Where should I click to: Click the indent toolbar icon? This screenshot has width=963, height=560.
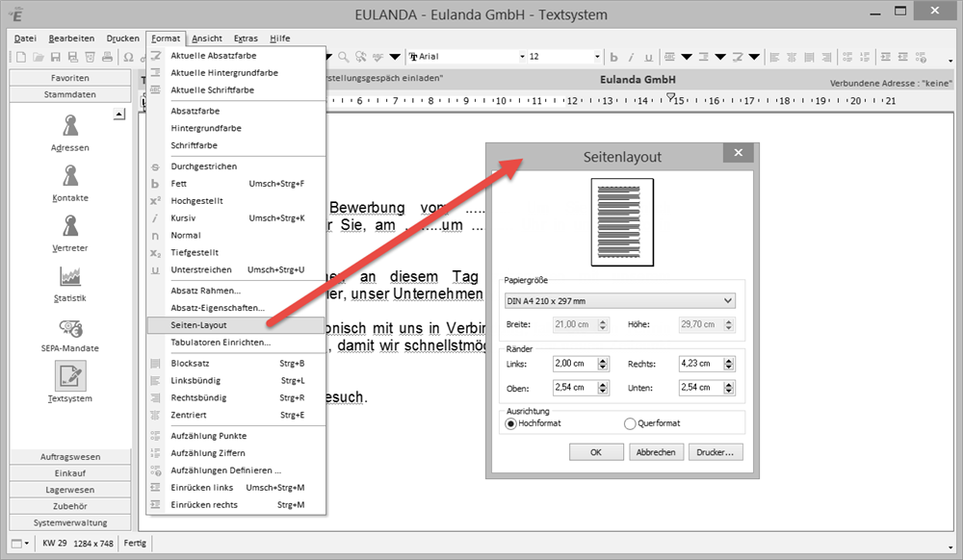tap(886, 57)
